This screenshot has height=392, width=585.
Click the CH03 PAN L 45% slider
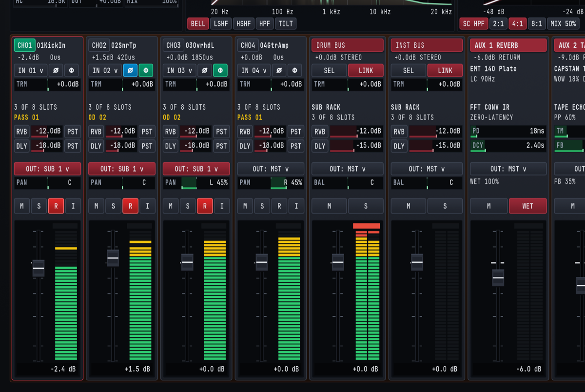point(196,183)
